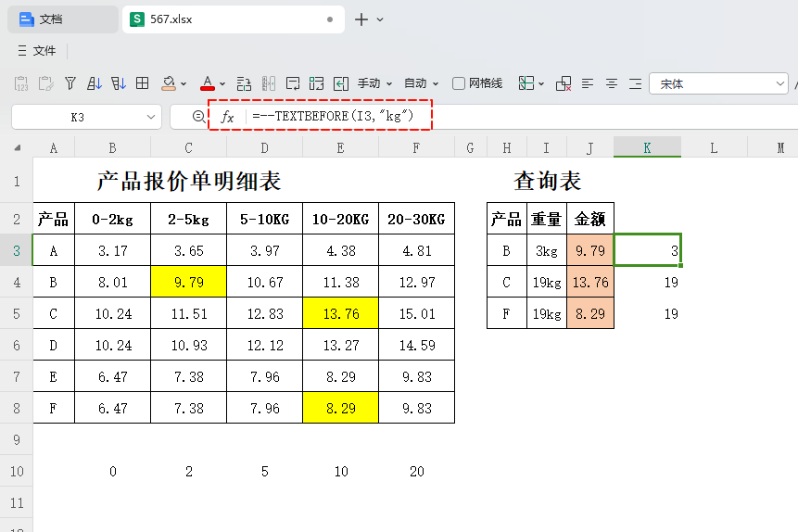The image size is (798, 532).
Task: Select column K header
Action: [x=647, y=147]
